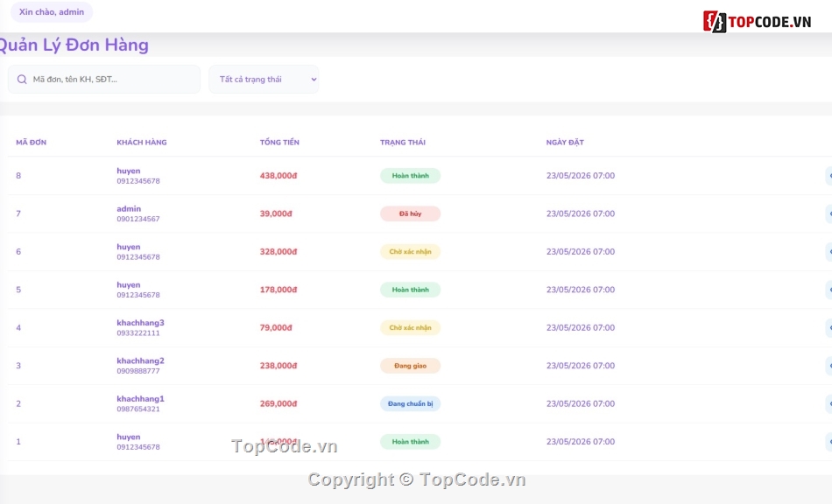Click customer name 'khachhang2'

[141, 360]
